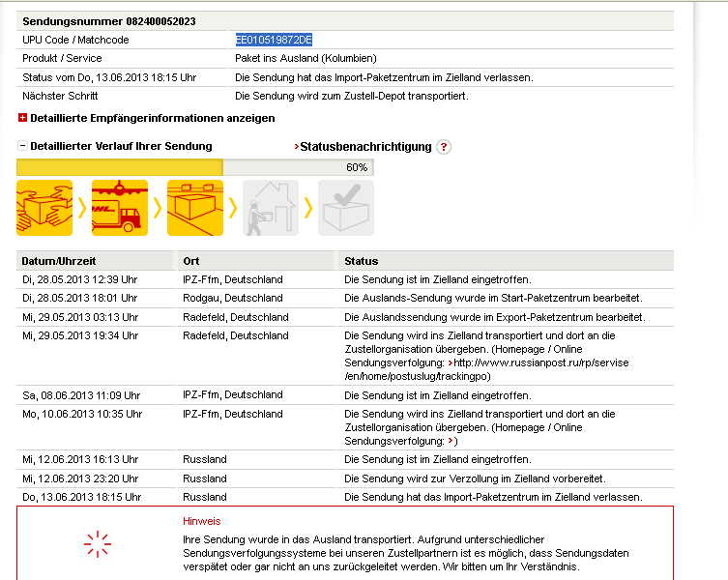Expand Detaillierte Empfängerinformationen anzeigen with plus icon
The height and width of the screenshot is (580, 728).
tap(22, 118)
